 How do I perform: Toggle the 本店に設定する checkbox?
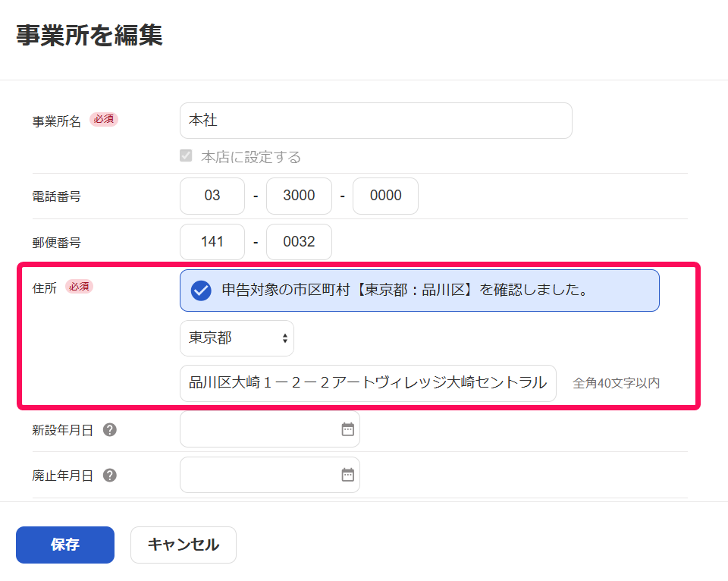point(186,156)
